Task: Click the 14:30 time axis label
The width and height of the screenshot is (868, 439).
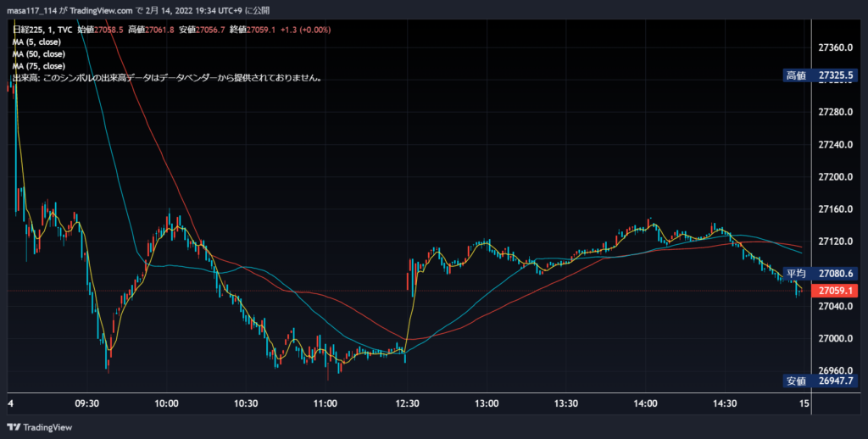Action: [725, 403]
